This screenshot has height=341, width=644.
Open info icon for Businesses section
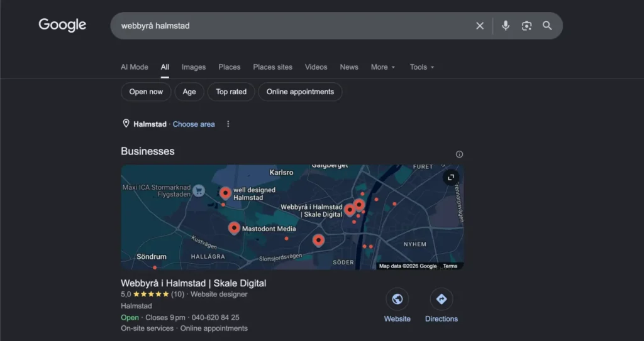(459, 154)
